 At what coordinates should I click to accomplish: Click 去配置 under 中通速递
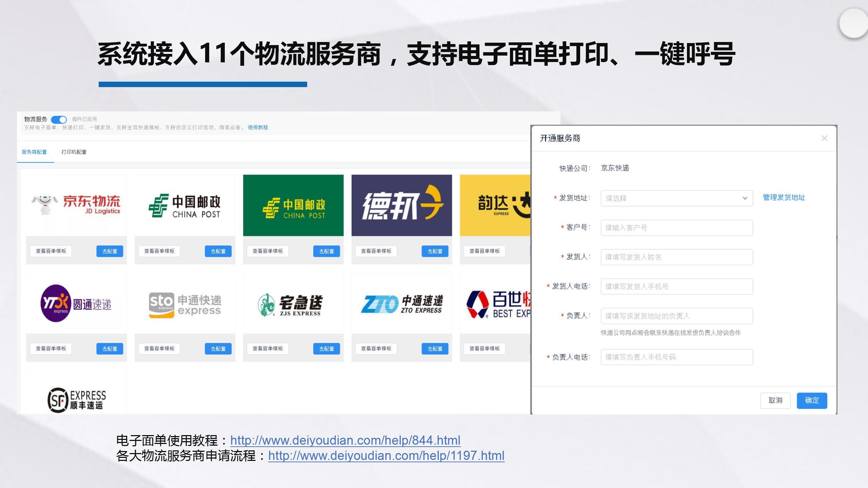[435, 349]
